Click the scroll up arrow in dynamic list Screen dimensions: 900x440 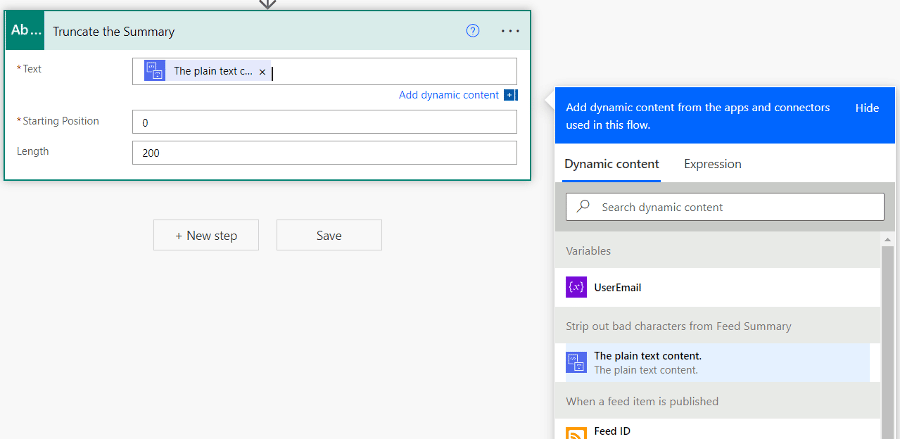[x=887, y=239]
